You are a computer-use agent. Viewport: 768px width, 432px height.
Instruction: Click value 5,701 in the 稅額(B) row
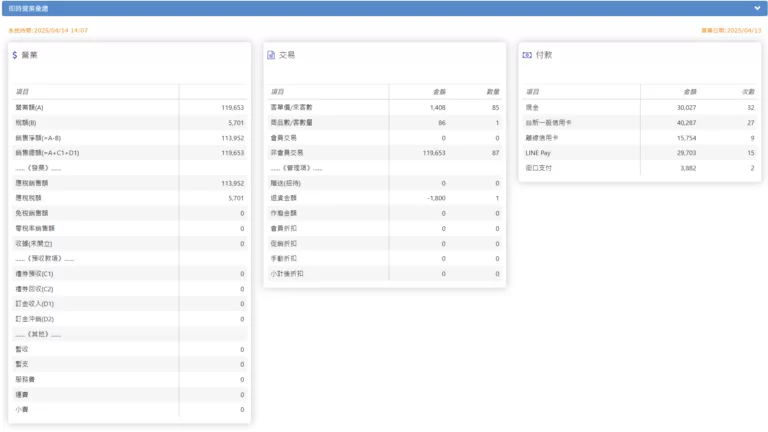point(236,122)
